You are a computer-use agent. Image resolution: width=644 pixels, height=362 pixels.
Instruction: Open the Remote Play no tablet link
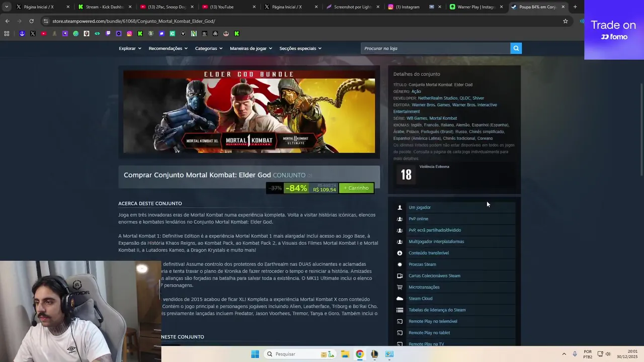point(429,333)
